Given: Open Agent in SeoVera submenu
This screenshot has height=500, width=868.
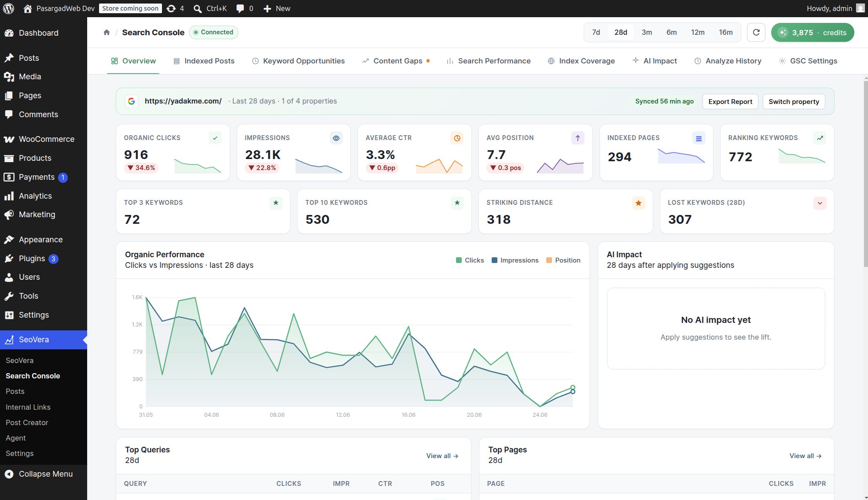Looking at the screenshot, I should tap(16, 438).
